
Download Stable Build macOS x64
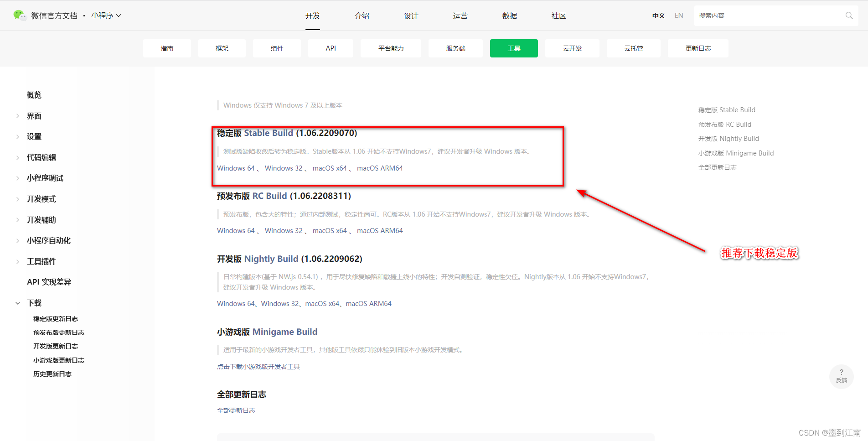[330, 168]
